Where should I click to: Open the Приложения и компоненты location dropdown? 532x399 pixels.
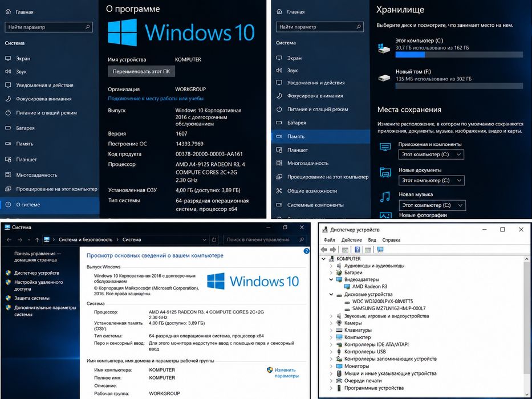pyautogui.click(x=431, y=154)
